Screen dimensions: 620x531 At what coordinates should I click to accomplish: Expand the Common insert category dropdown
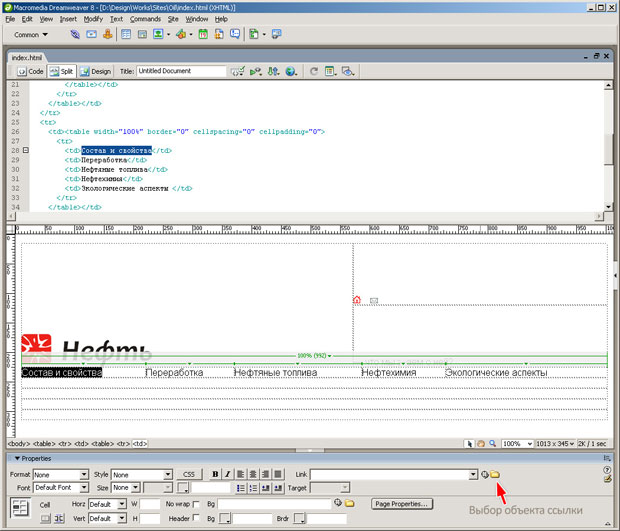[x=32, y=34]
